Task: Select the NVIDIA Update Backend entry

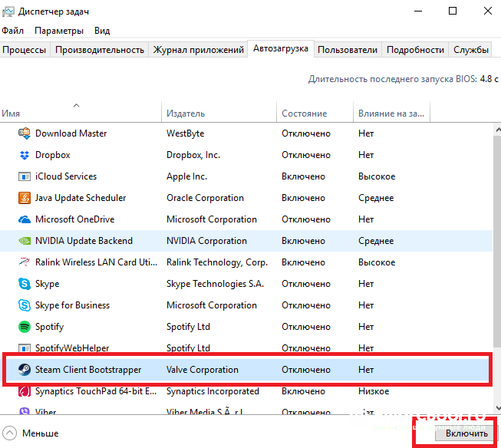Action: point(84,241)
